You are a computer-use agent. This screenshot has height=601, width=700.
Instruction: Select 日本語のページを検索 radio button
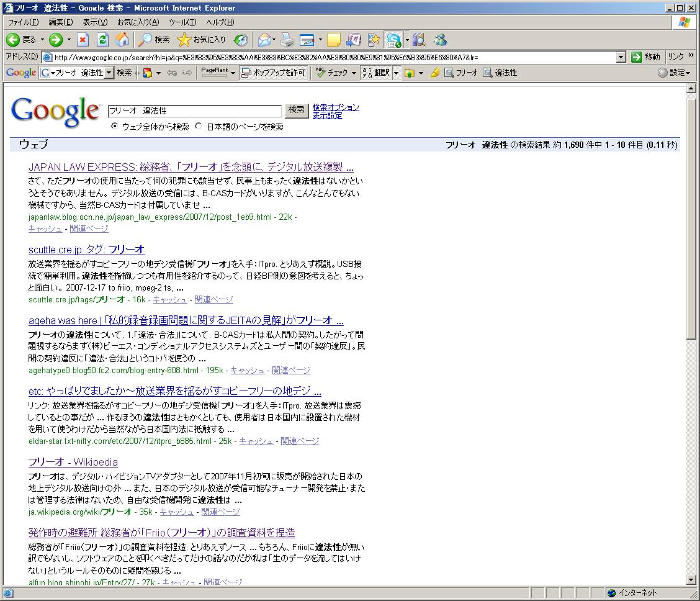point(199,127)
